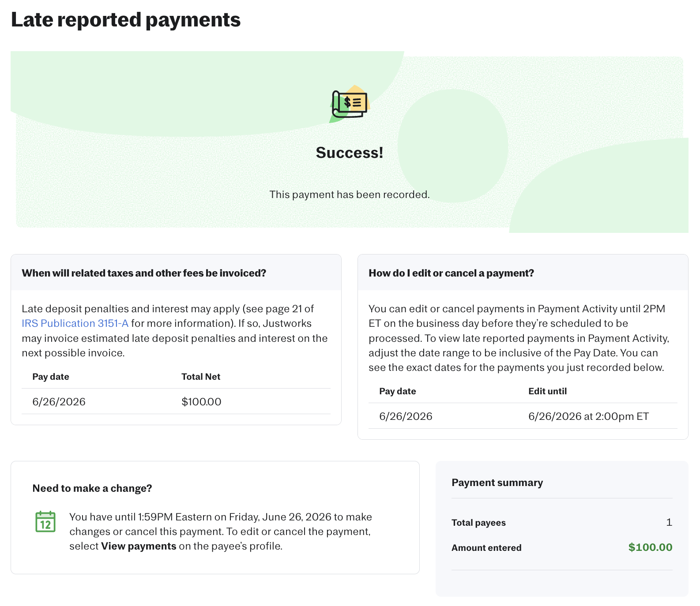
Task: Click the $100.00 Total Net value
Action: click(x=201, y=402)
